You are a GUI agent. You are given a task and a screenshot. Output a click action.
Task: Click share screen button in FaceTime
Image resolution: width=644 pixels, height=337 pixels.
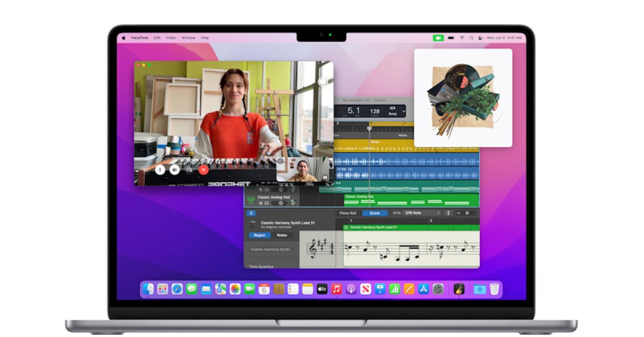point(189,169)
